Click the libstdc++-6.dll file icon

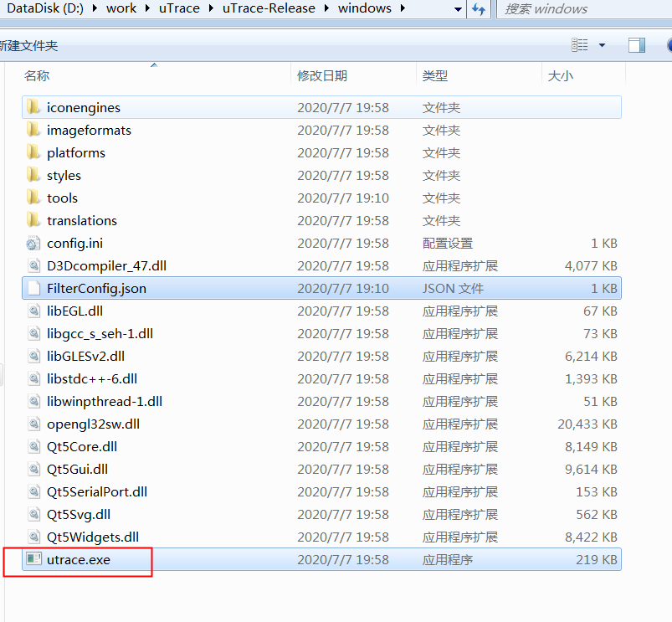[33, 378]
